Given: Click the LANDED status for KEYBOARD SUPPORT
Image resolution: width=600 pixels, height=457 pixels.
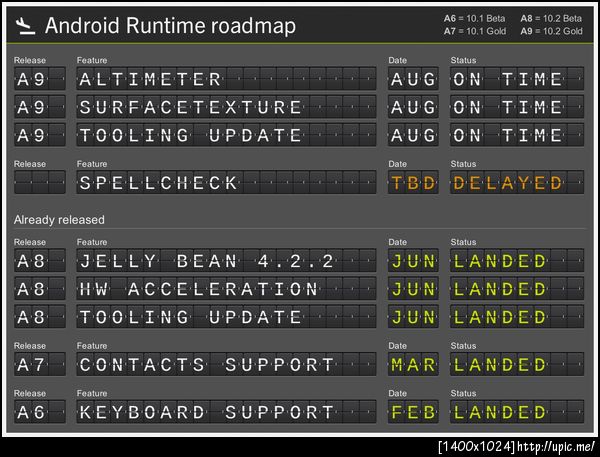Looking at the screenshot, I should click(517, 411).
